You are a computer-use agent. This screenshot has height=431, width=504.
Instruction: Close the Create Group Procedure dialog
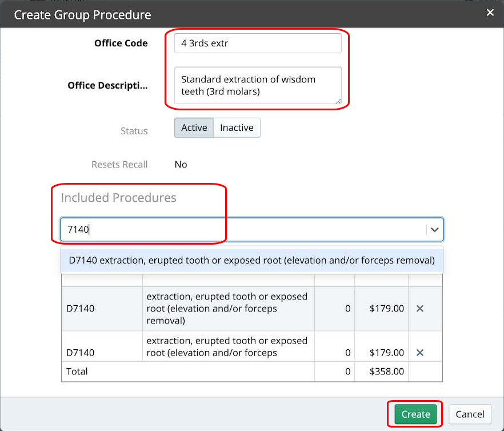tap(490, 13)
